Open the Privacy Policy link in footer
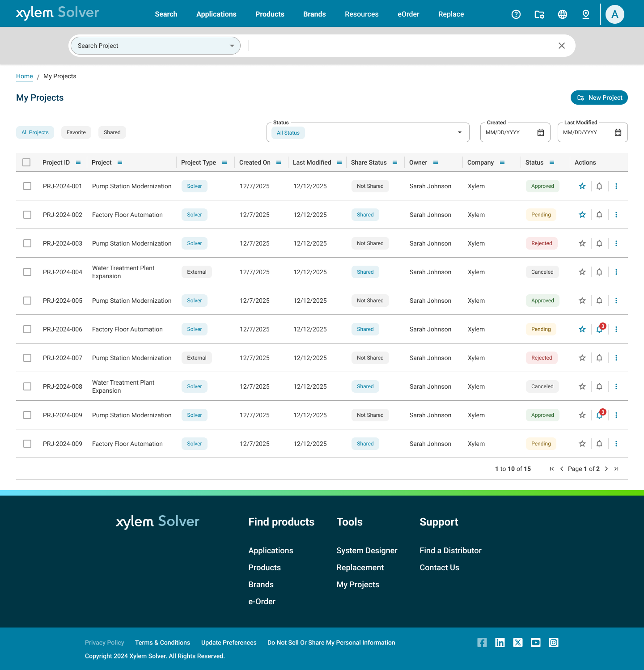 [104, 642]
